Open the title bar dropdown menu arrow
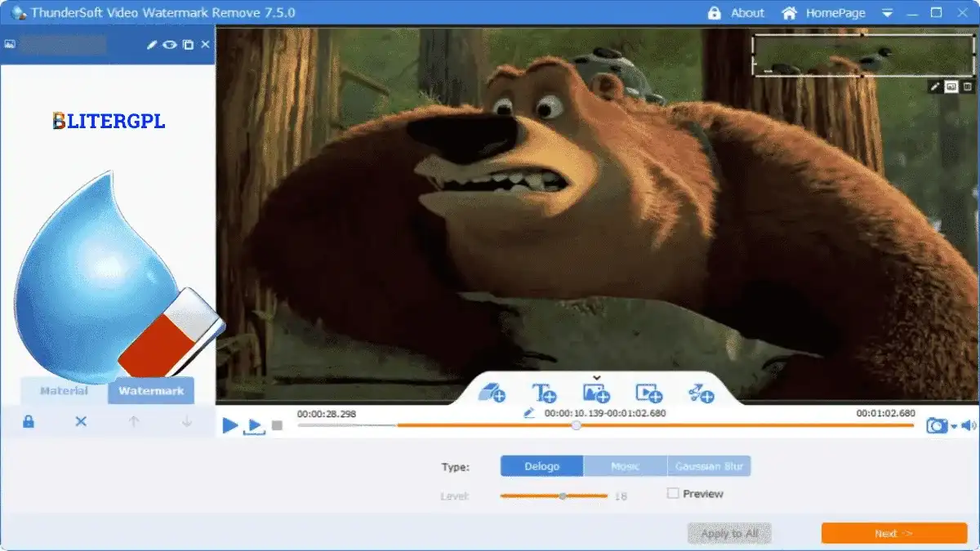 (x=888, y=14)
